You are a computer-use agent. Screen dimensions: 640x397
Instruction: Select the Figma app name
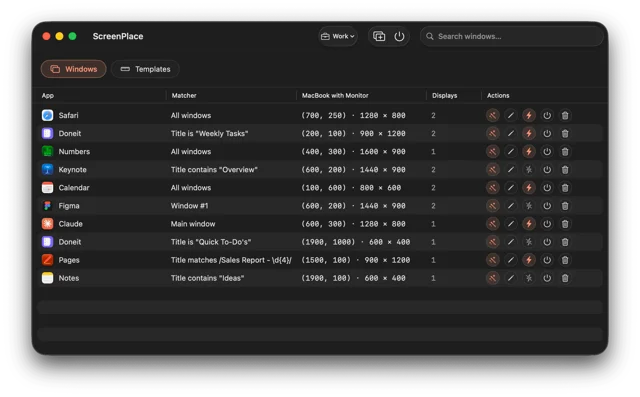[69, 206]
